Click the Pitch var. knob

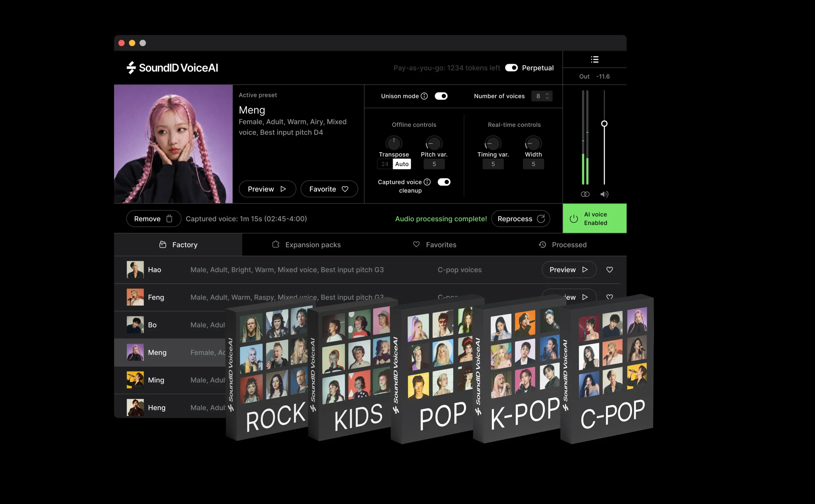tap(434, 143)
